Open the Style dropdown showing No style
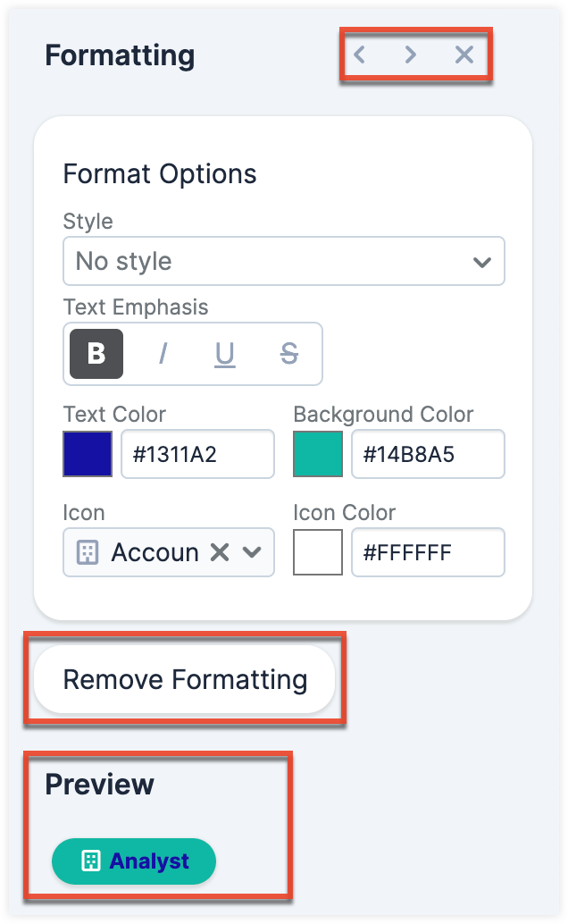568x924 pixels. [x=284, y=261]
